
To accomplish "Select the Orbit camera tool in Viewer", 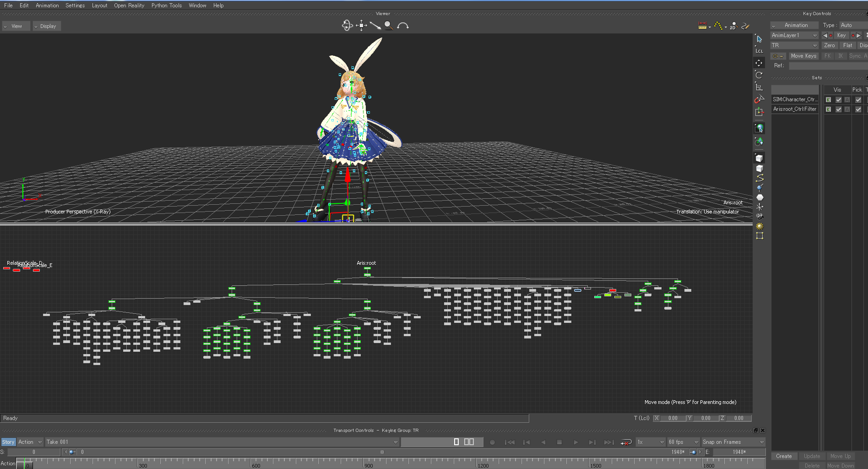I will coord(347,26).
